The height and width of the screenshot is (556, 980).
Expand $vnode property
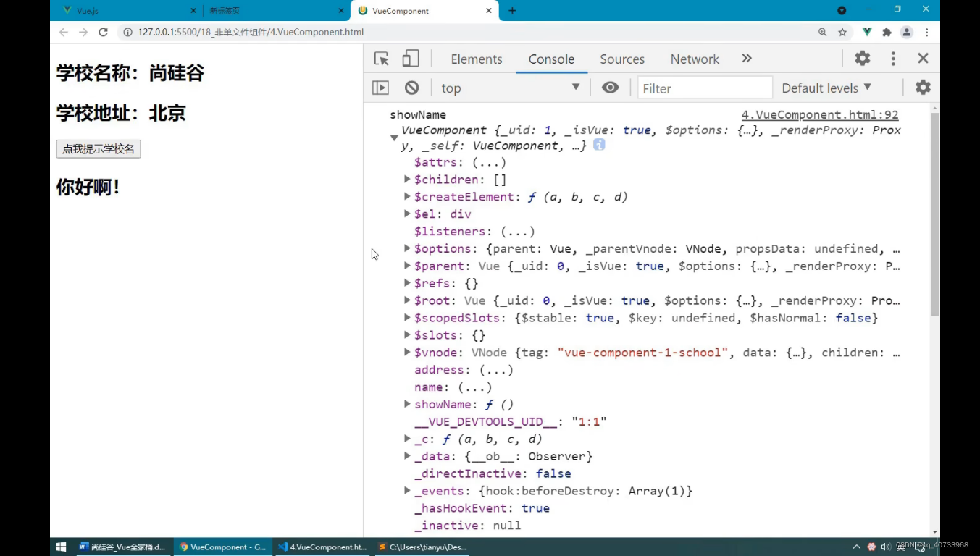click(x=407, y=353)
